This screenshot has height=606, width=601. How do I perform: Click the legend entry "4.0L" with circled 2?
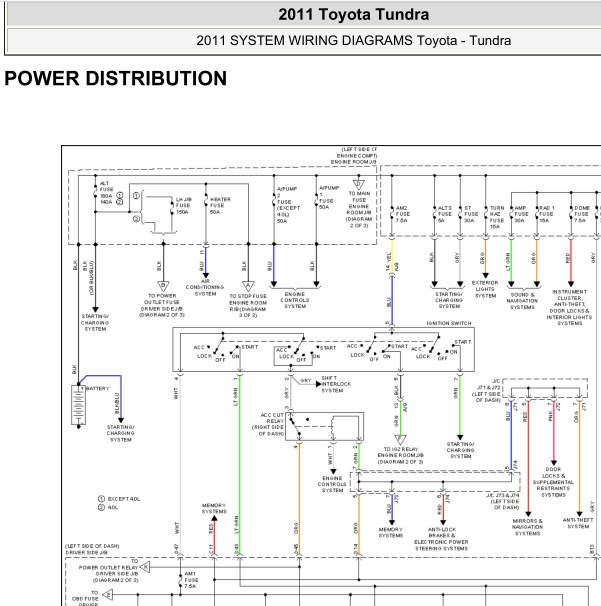click(108, 507)
